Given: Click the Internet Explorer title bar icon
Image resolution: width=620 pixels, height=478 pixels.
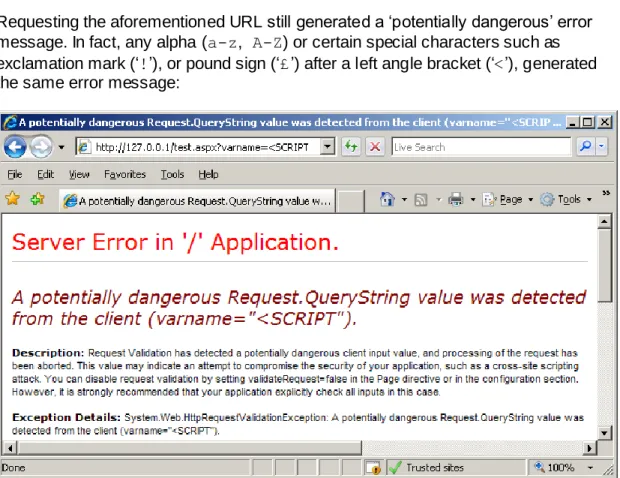Looking at the screenshot, I should click(9, 123).
